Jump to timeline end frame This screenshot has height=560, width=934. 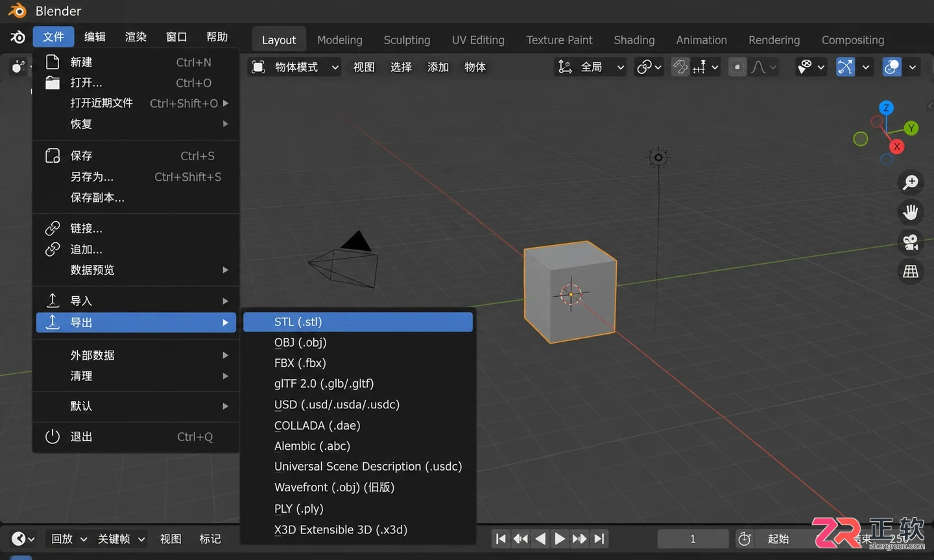tap(599, 539)
